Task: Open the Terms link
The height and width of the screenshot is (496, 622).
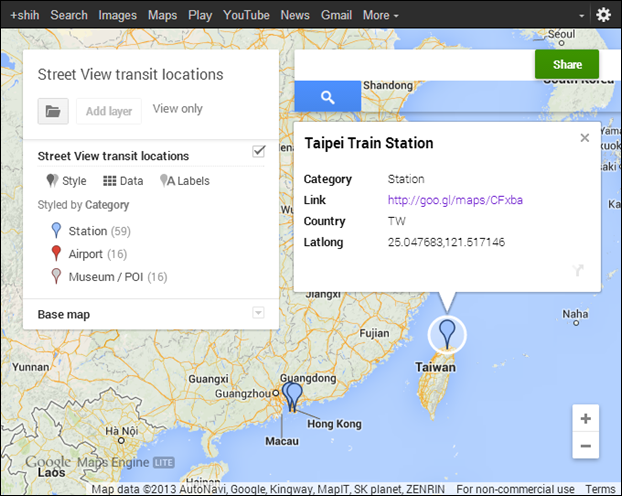Action: [600, 489]
